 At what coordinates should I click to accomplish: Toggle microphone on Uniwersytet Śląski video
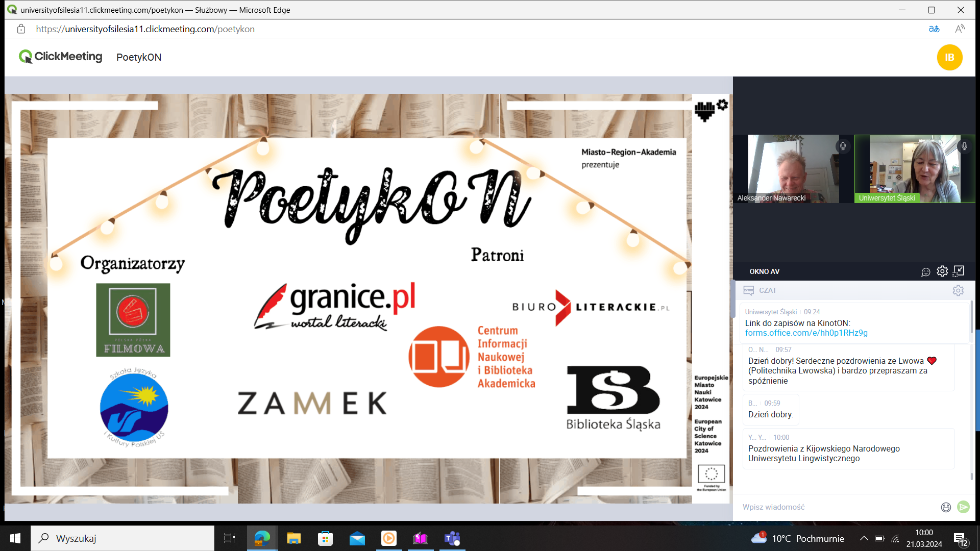964,146
